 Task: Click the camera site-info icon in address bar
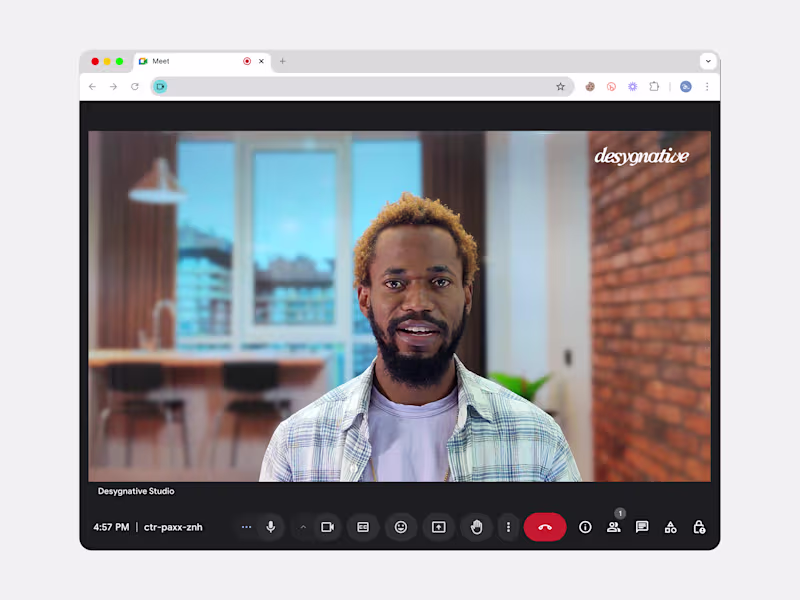[160, 87]
